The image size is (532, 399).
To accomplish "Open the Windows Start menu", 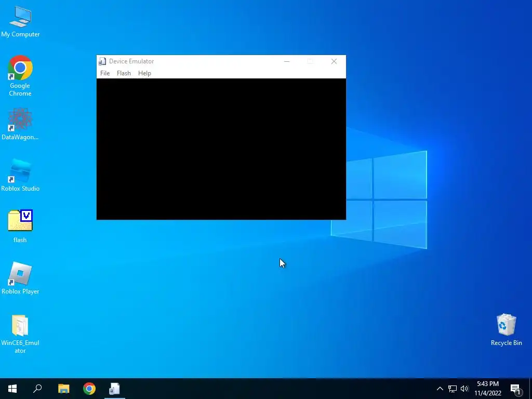I will [12, 389].
